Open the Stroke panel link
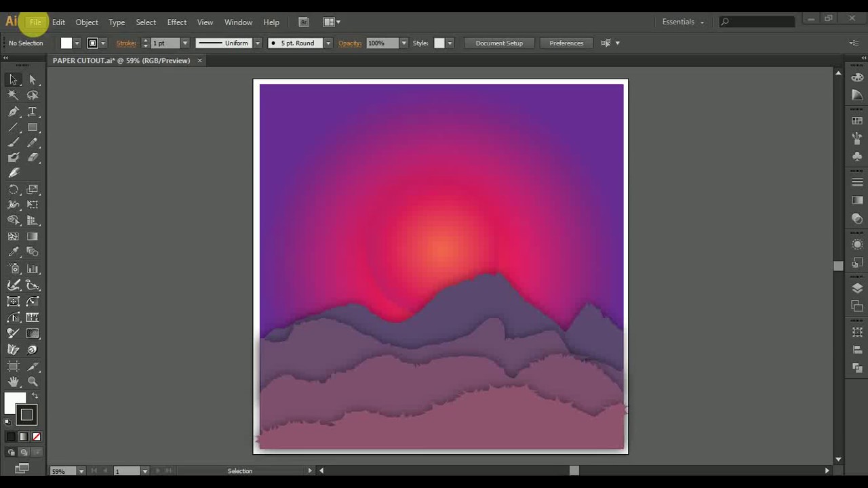The image size is (868, 488). point(126,43)
